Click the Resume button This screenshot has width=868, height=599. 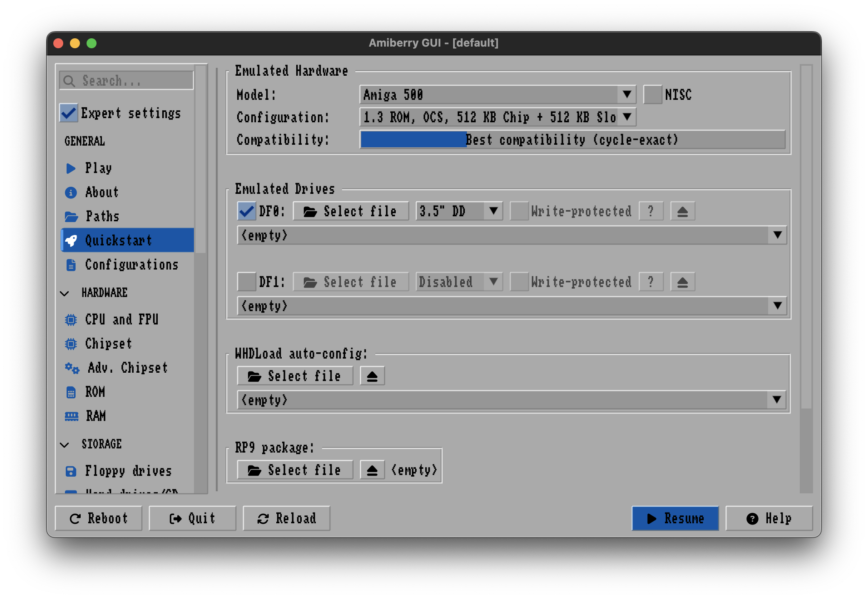tap(675, 518)
